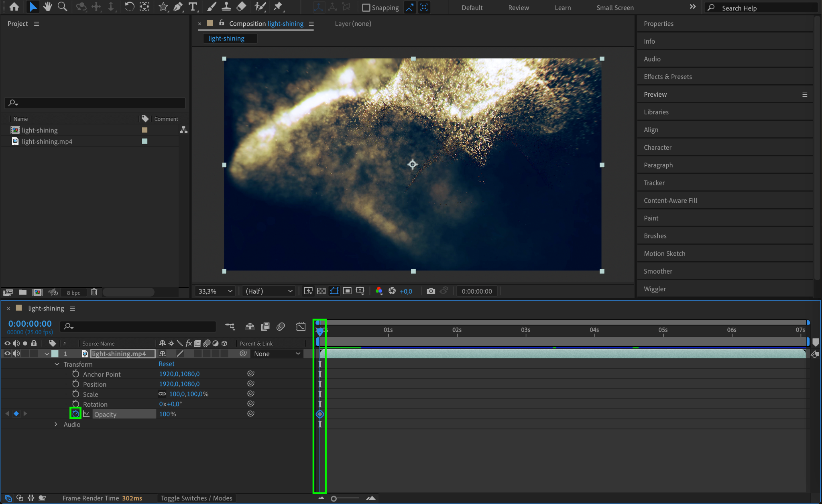Select the Zoom tool
The height and width of the screenshot is (504, 822).
click(62, 7)
